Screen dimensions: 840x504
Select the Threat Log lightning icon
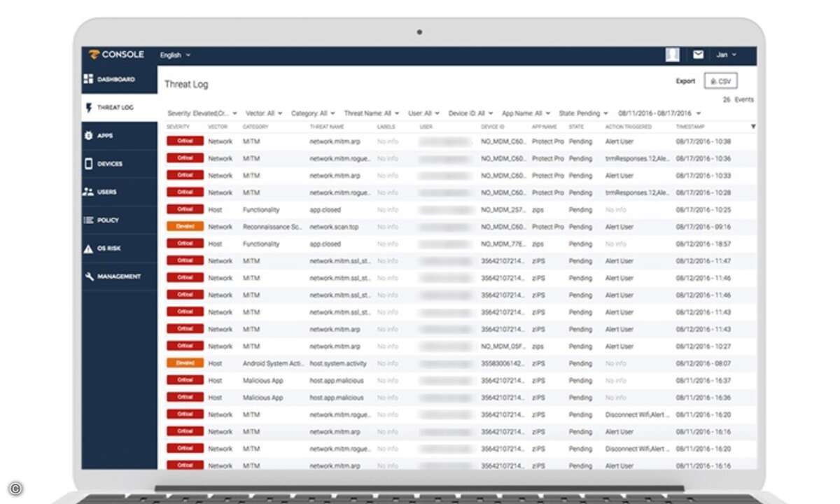(x=88, y=108)
